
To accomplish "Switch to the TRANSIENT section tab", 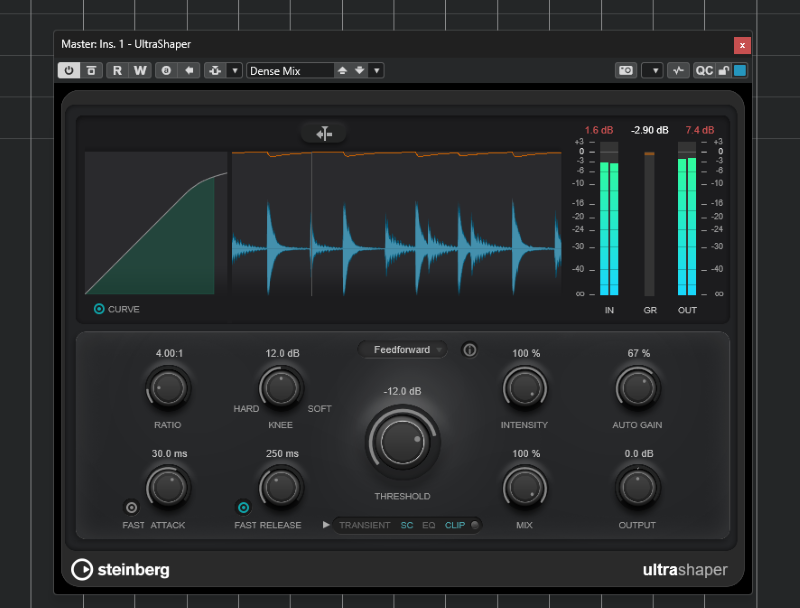I will coord(364,525).
